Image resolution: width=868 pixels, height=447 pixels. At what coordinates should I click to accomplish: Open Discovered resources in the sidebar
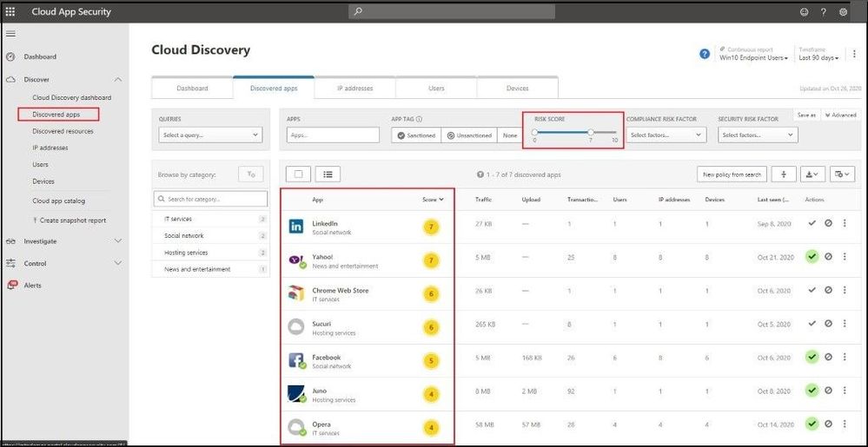coord(63,131)
